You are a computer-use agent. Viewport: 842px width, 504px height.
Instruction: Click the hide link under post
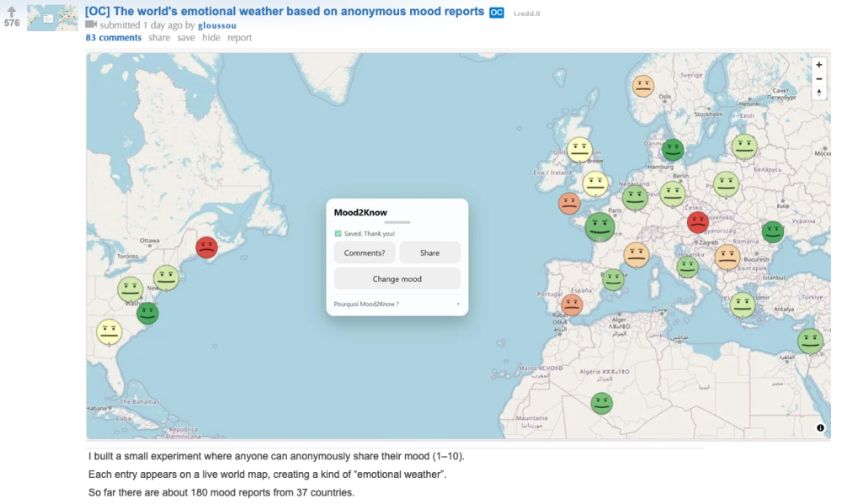click(211, 38)
